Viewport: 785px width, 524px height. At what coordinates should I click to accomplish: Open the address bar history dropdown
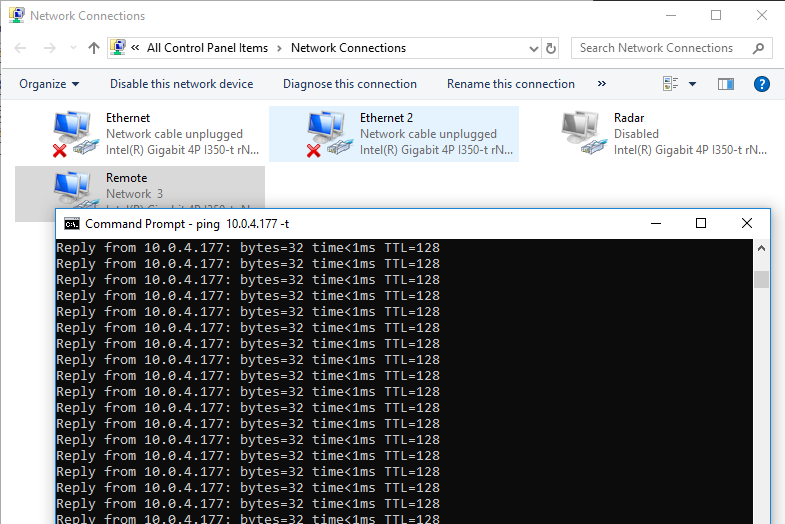click(534, 49)
